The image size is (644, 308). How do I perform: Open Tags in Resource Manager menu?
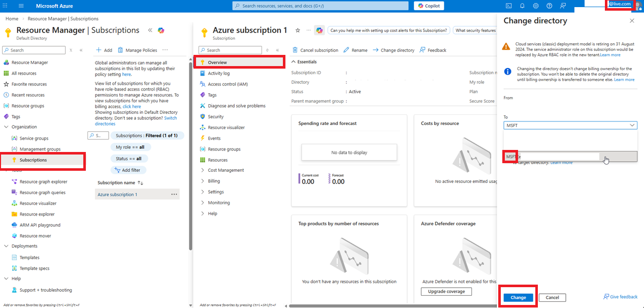(x=16, y=116)
